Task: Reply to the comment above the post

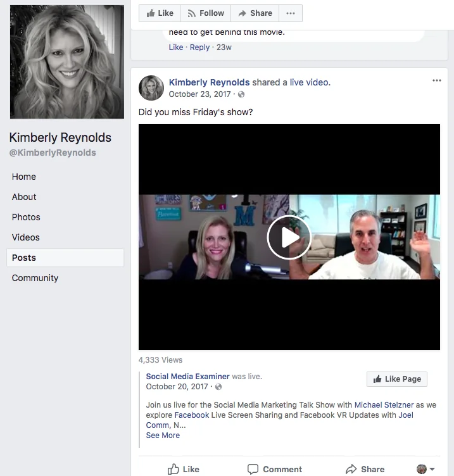Action: coord(199,47)
